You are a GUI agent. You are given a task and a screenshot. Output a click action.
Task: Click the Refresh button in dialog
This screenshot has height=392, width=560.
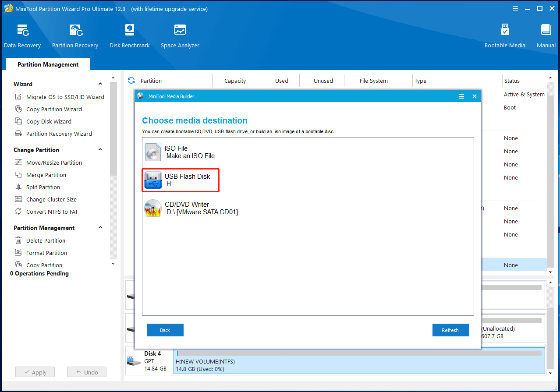tap(450, 330)
